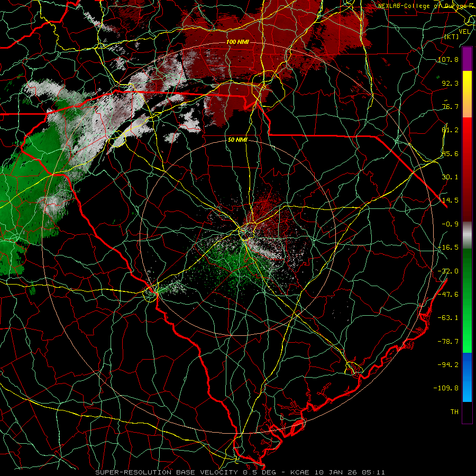476x476 pixels.
Task: Click the -109.8 legend value
Action: click(446, 388)
